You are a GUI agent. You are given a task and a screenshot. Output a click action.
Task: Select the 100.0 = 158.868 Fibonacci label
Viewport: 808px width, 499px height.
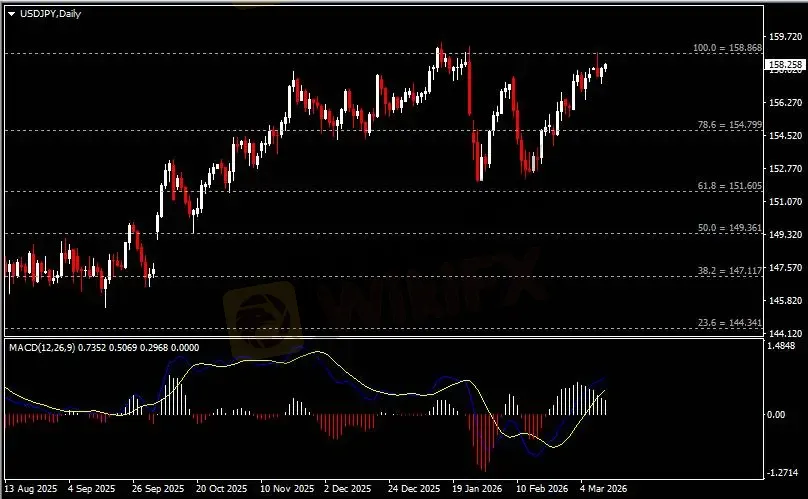(727, 48)
